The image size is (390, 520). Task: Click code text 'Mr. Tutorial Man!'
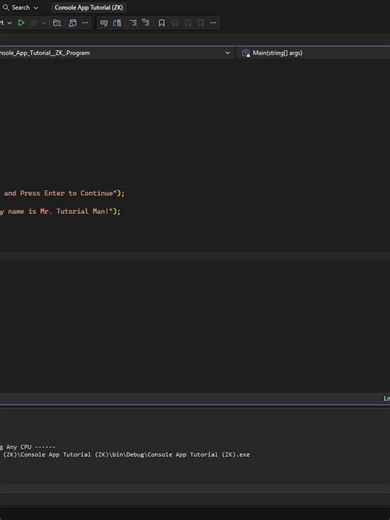pos(74,211)
